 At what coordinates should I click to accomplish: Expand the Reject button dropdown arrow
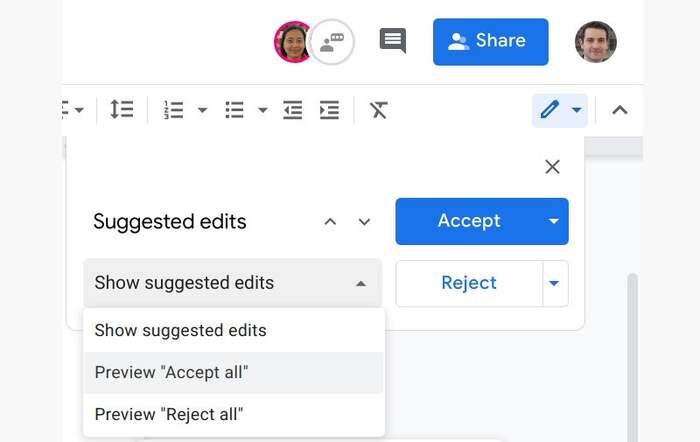[555, 284]
